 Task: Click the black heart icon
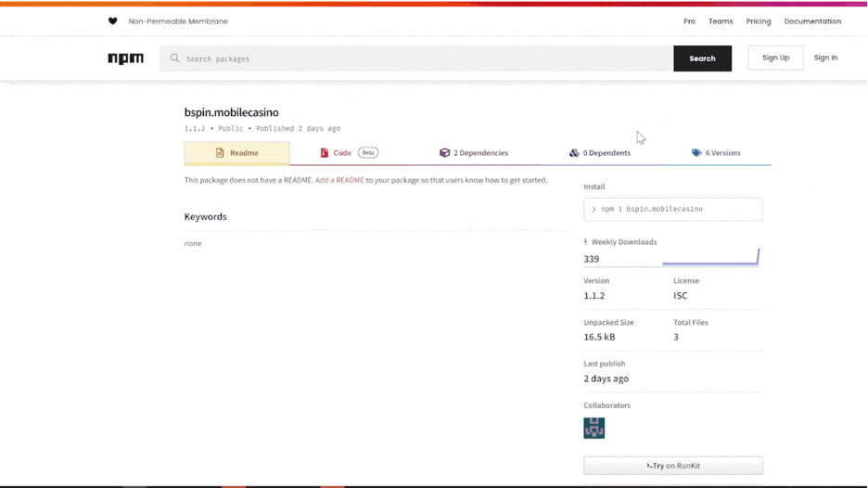coord(113,21)
